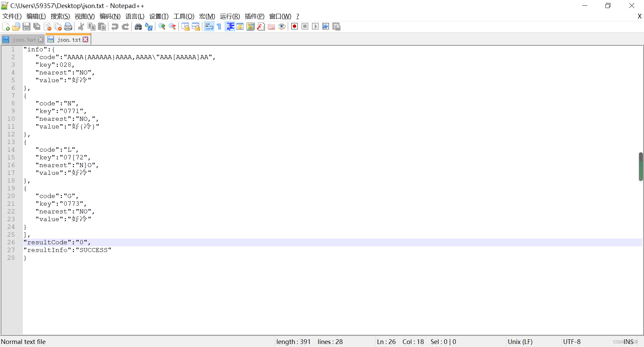The width and height of the screenshot is (644, 347).
Task: Save the current file via toolbar
Action: (26, 27)
